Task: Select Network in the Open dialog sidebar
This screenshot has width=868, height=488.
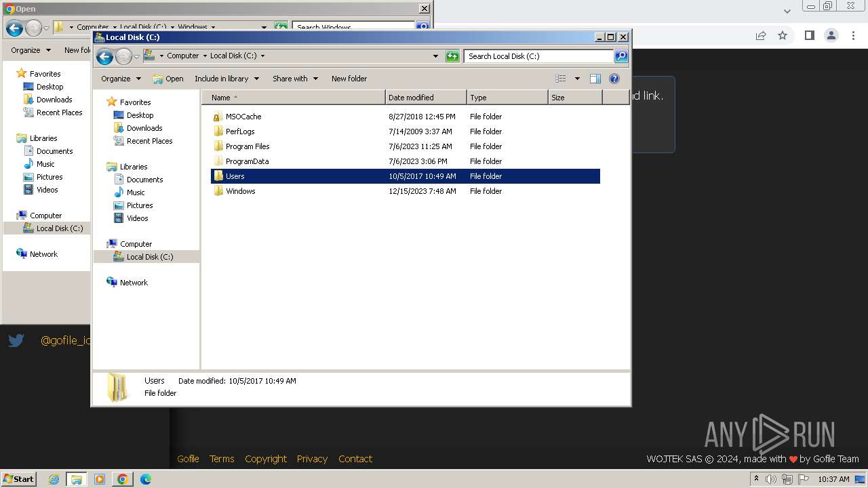Action: (x=43, y=254)
